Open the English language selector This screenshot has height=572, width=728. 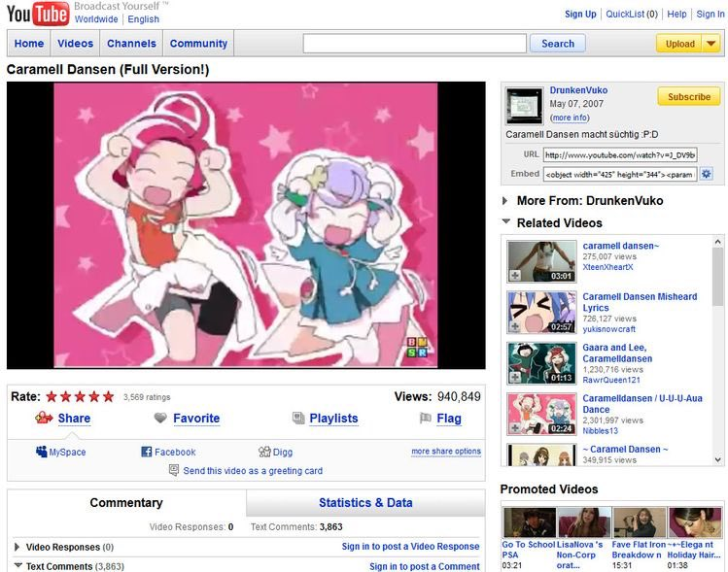144,19
